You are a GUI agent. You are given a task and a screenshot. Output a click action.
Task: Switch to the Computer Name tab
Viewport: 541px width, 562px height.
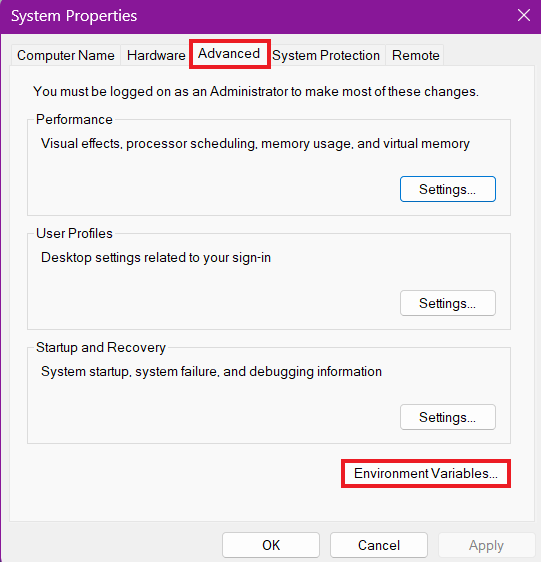[x=66, y=55]
